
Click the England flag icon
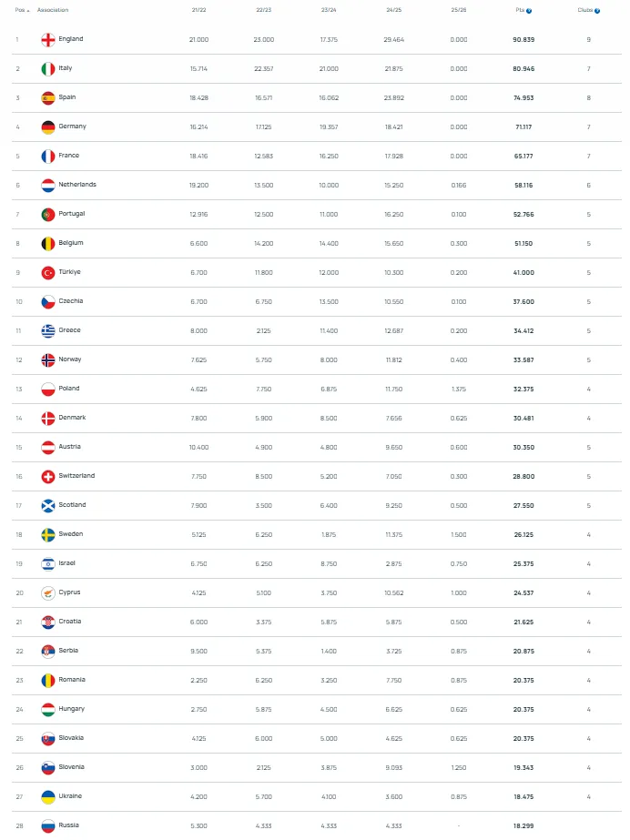pos(48,40)
